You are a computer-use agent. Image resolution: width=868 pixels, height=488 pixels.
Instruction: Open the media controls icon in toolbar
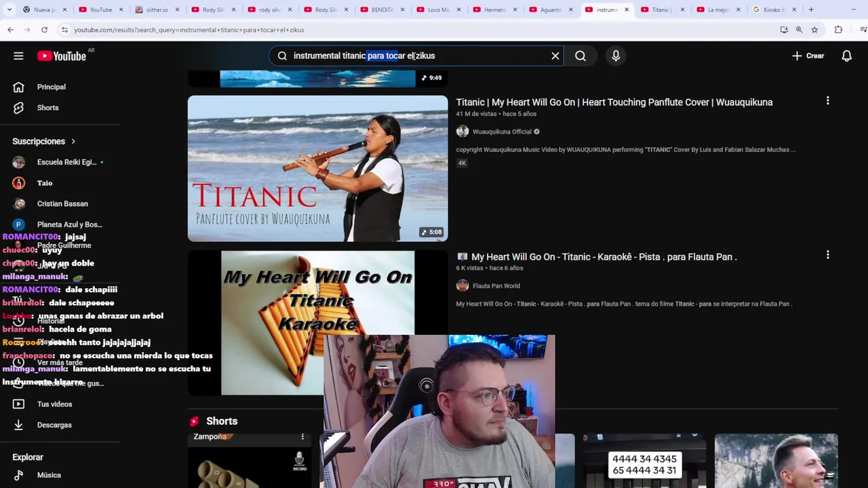point(863,30)
